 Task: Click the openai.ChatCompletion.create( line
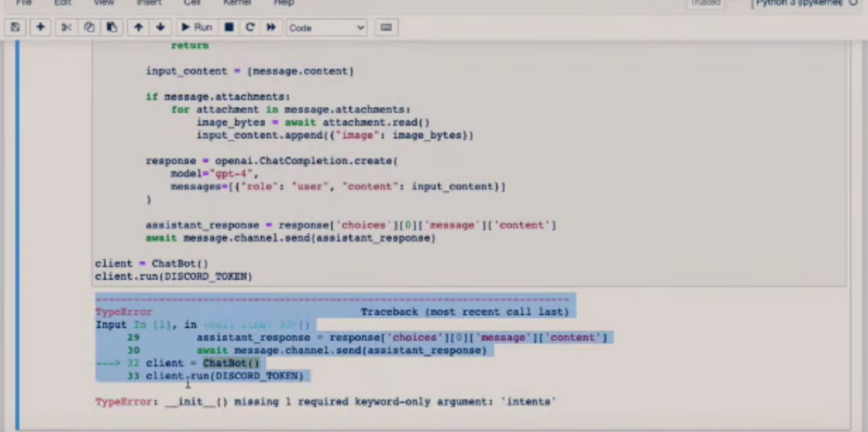click(272, 161)
